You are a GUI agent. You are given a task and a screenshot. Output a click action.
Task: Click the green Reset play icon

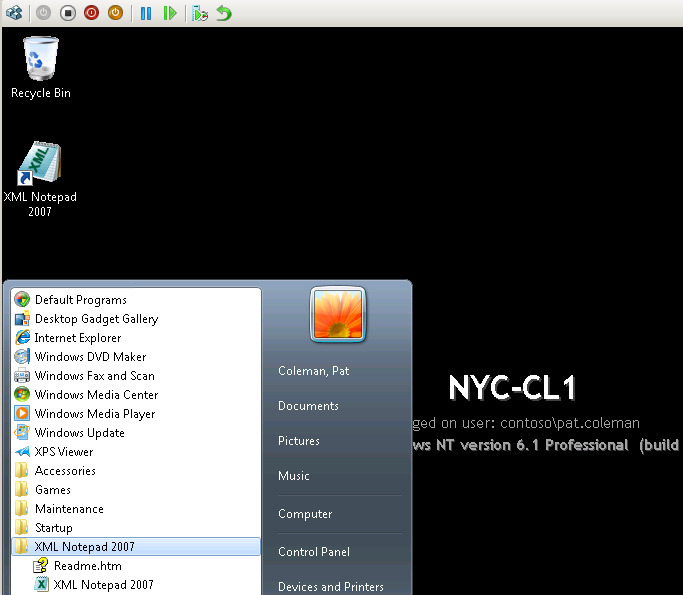[170, 13]
